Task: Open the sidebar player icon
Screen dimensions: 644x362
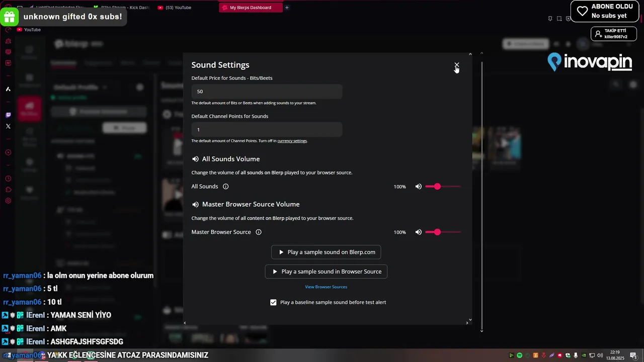Action: tap(8, 152)
